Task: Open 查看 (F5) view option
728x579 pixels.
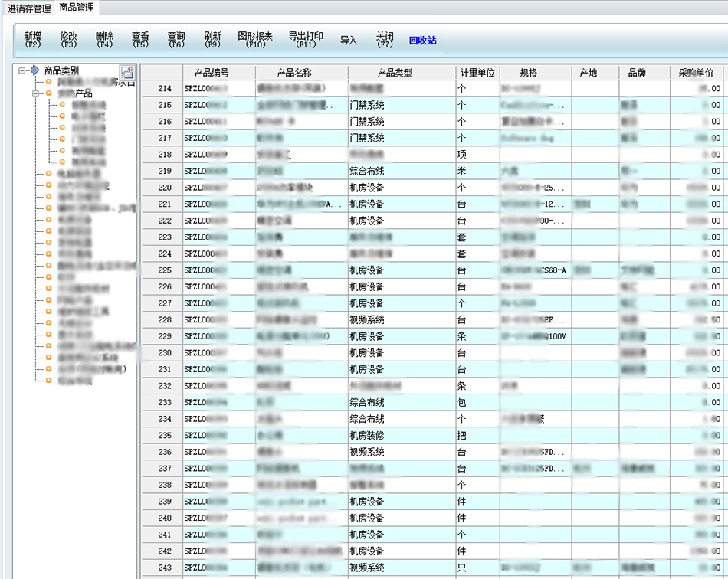Action: pos(140,40)
